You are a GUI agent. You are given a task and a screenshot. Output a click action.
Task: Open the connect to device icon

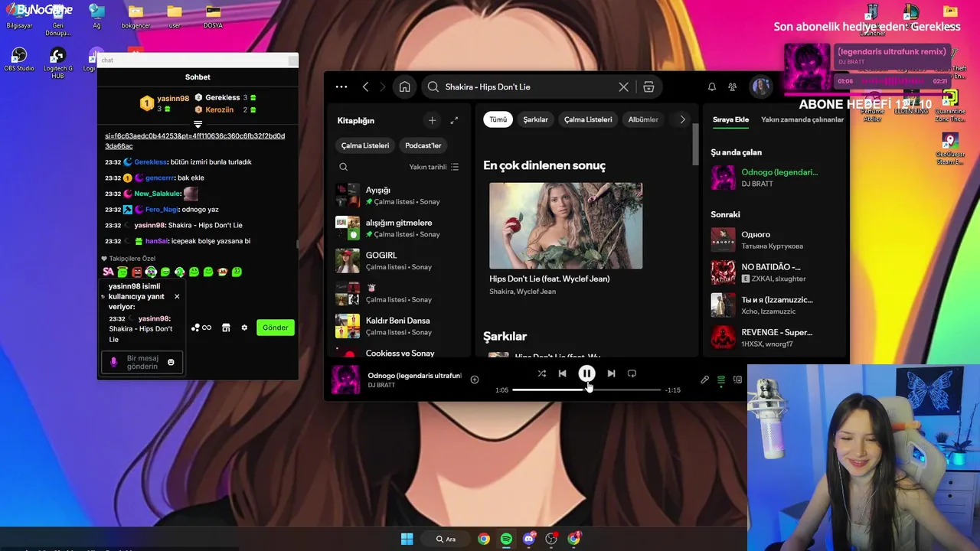click(737, 380)
